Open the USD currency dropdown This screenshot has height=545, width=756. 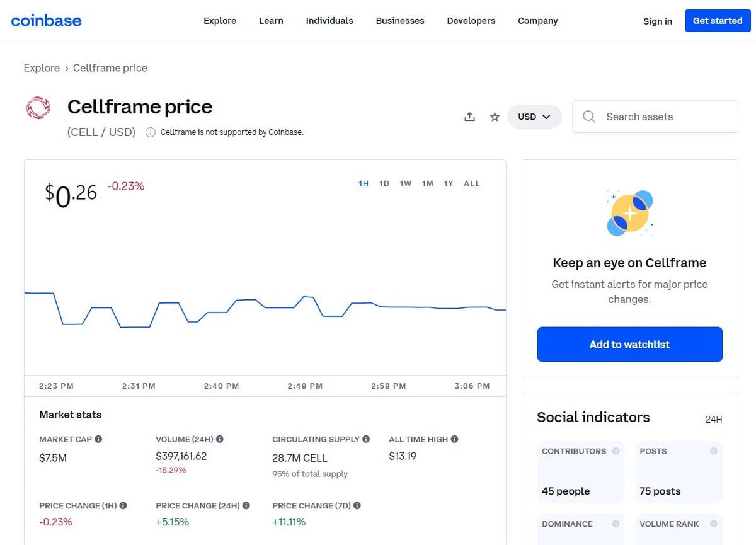tap(534, 117)
